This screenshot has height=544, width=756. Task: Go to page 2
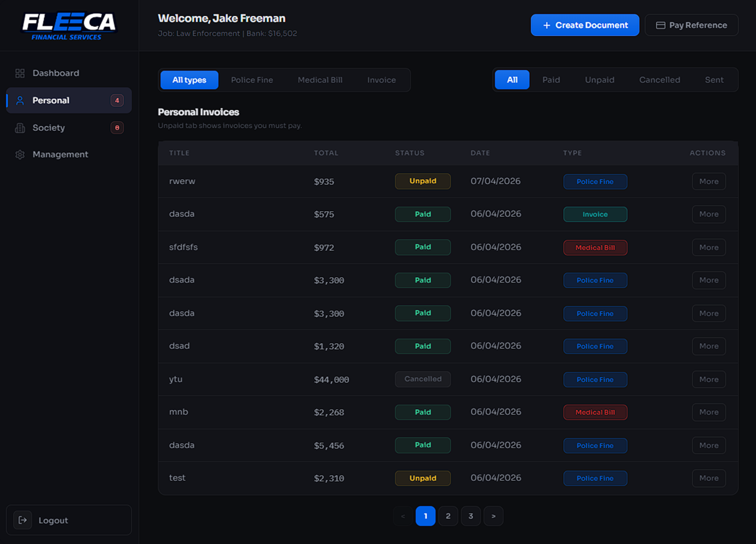tap(448, 516)
